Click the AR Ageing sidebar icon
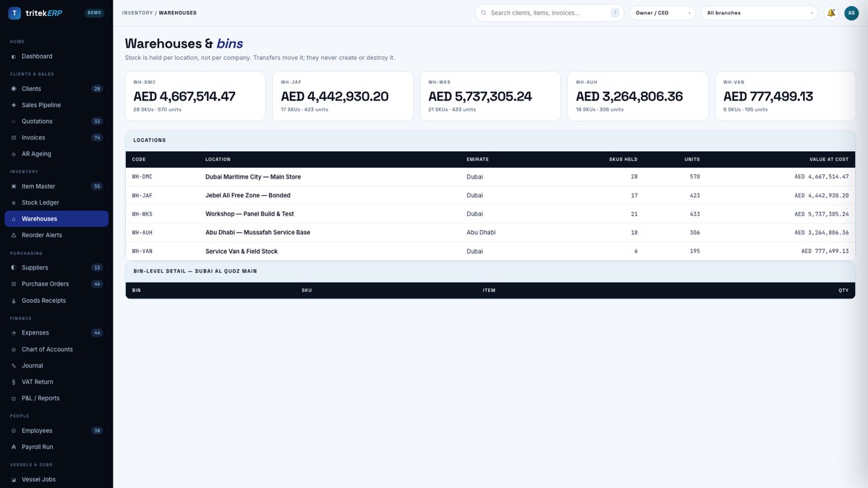This screenshot has height=488, width=868. point(14,154)
